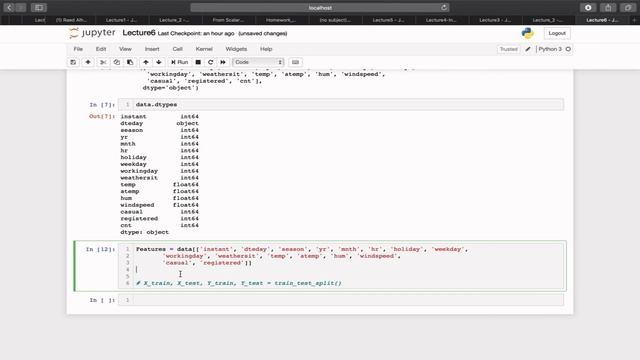This screenshot has width=640, height=360.
Task: Move selected cell down arrow
Action: pos(159,62)
